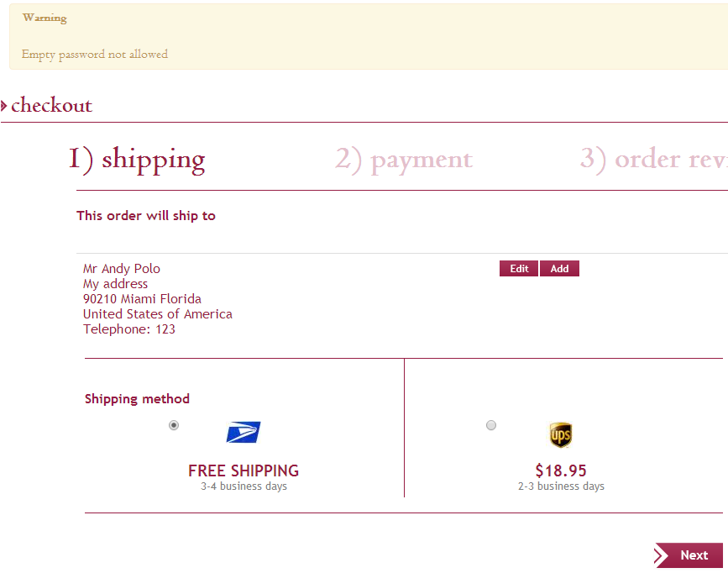Click the $18.95 shipping price
The width and height of the screenshot is (728, 573).
pyautogui.click(x=561, y=470)
